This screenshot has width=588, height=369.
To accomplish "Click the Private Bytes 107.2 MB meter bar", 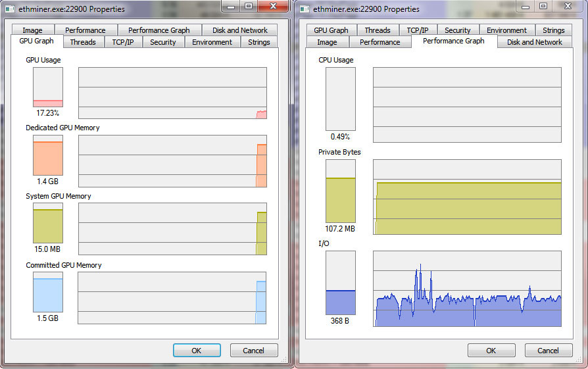I will (341, 191).
